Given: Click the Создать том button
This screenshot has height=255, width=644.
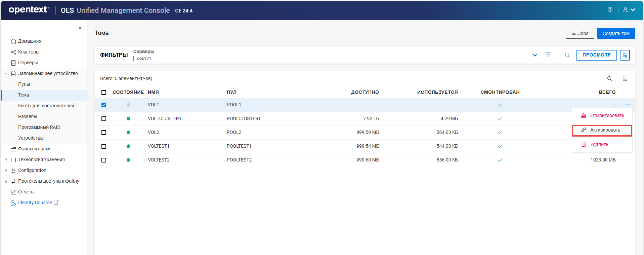Looking at the screenshot, I should (x=615, y=33).
